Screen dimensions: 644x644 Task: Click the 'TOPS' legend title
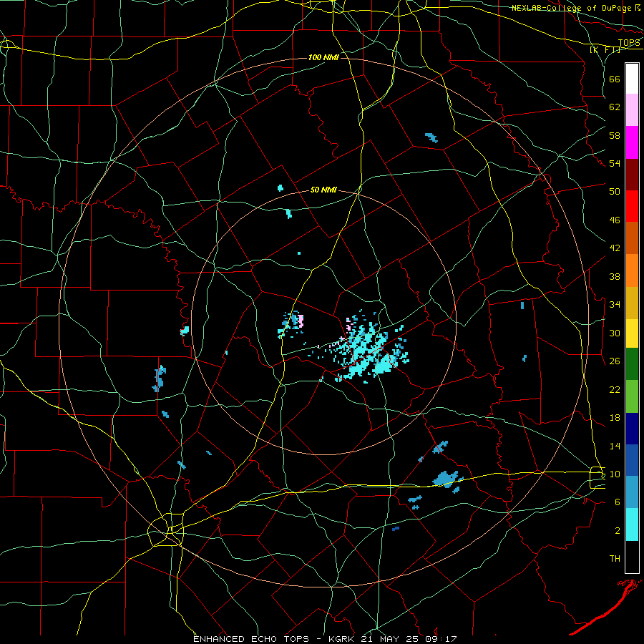coord(629,43)
